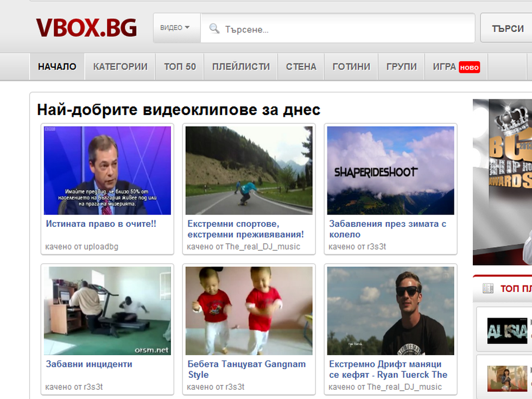Open the Ryan Tuerck drift video thumbnail
Image resolution: width=532 pixels, height=399 pixels.
[390, 311]
